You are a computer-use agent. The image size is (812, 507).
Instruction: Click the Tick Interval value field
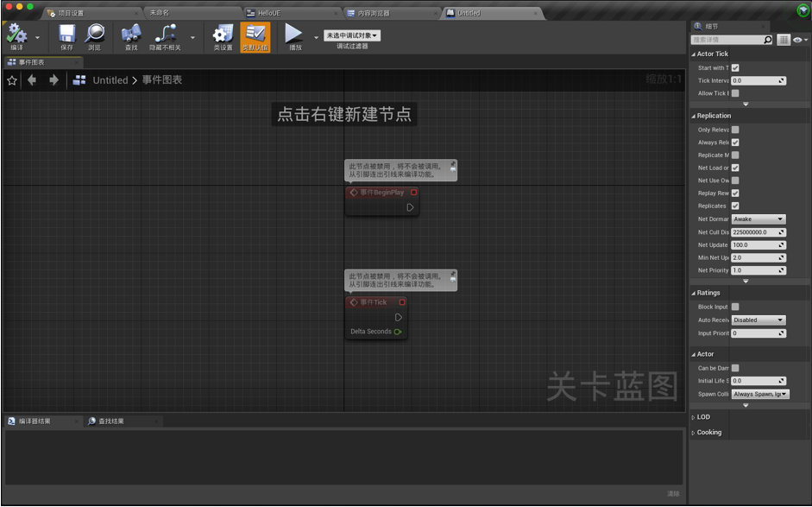[x=758, y=81]
